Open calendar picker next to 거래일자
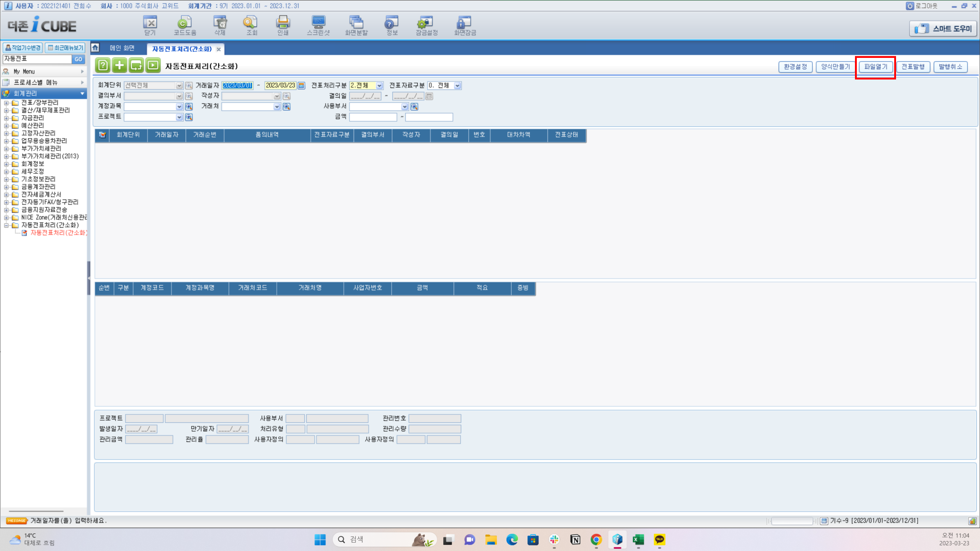Image resolution: width=980 pixels, height=551 pixels. pyautogui.click(x=301, y=86)
